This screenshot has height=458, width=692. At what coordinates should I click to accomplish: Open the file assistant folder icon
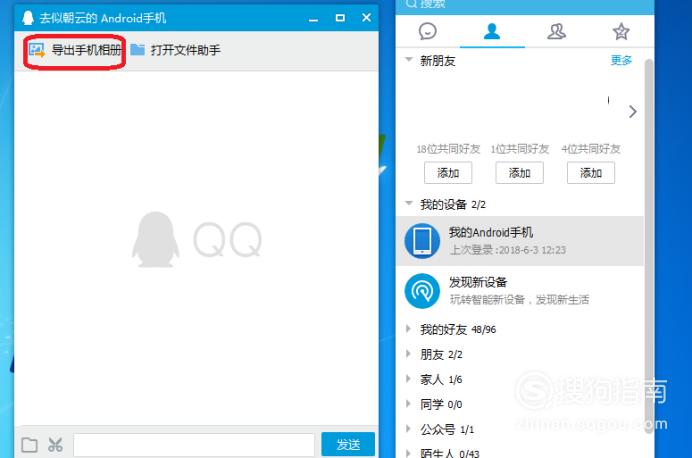pos(138,50)
